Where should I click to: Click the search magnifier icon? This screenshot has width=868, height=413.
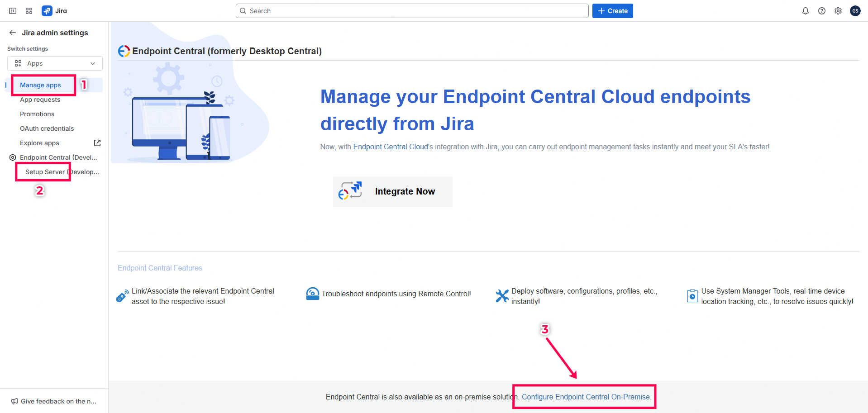[243, 11]
